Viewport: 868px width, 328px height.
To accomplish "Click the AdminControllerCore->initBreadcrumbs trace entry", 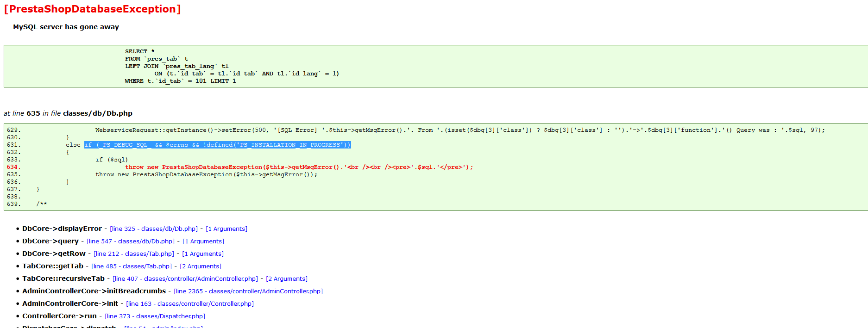I will click(x=94, y=291).
